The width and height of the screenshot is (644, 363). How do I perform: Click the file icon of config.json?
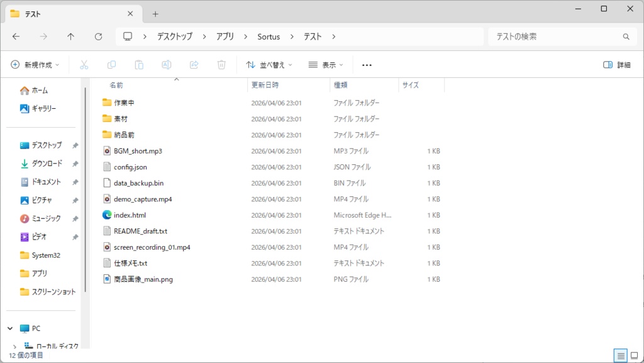[x=107, y=167]
